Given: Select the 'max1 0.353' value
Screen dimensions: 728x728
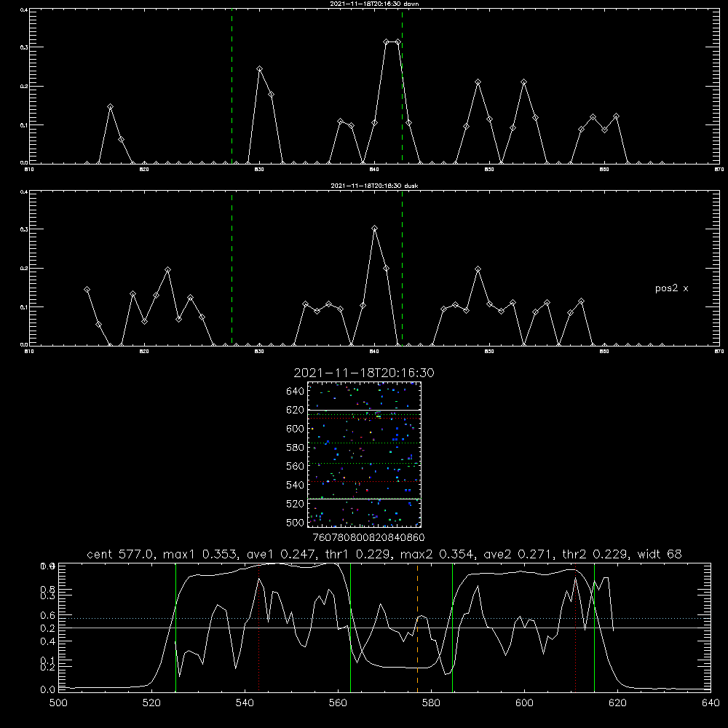Looking at the screenshot, I should (200, 554).
